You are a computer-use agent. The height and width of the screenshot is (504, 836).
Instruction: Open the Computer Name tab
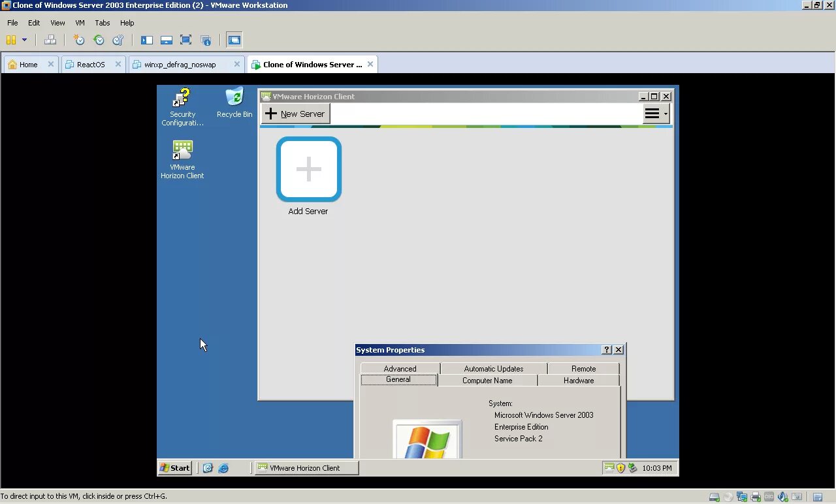[487, 381]
